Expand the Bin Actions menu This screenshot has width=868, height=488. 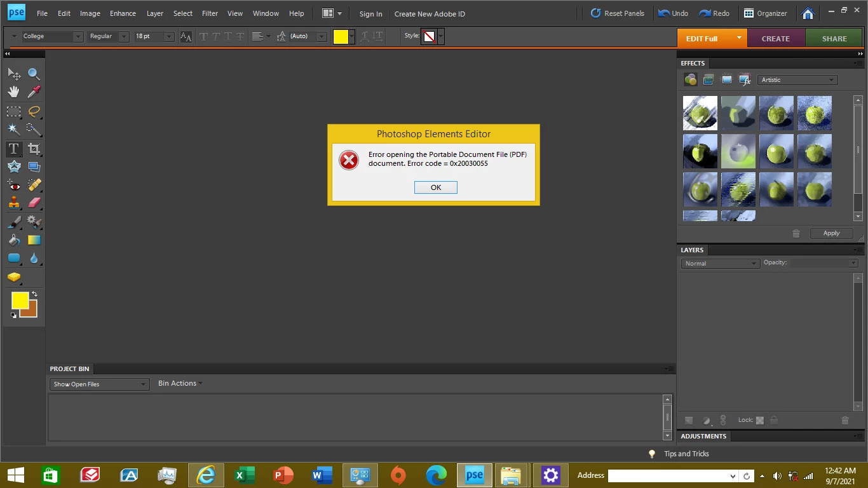coord(180,383)
